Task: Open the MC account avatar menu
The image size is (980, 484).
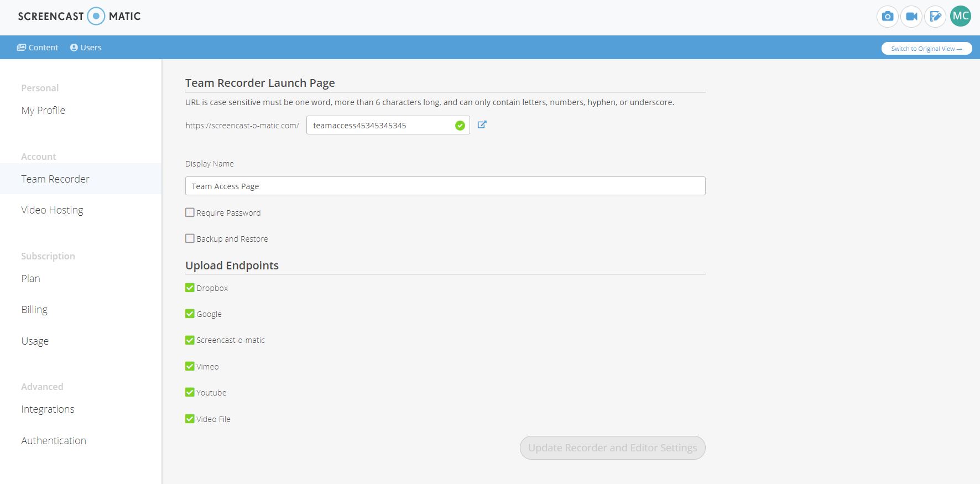Action: tap(961, 16)
